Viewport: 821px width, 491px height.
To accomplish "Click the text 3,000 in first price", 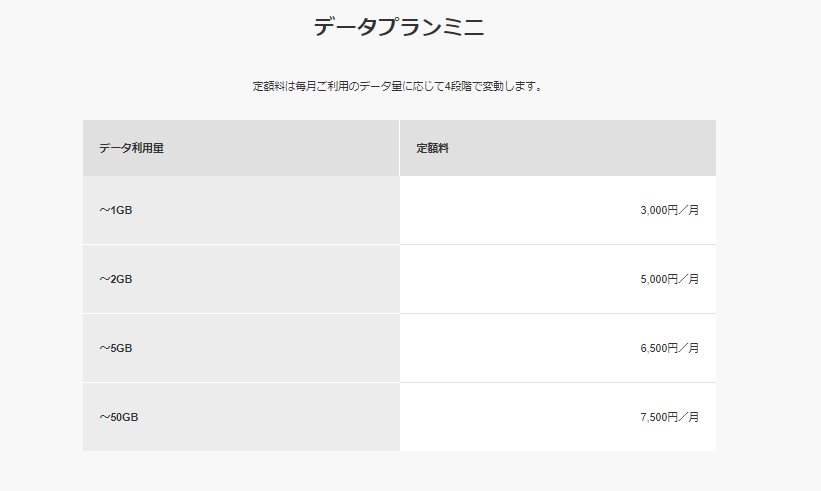I will click(x=653, y=210).
